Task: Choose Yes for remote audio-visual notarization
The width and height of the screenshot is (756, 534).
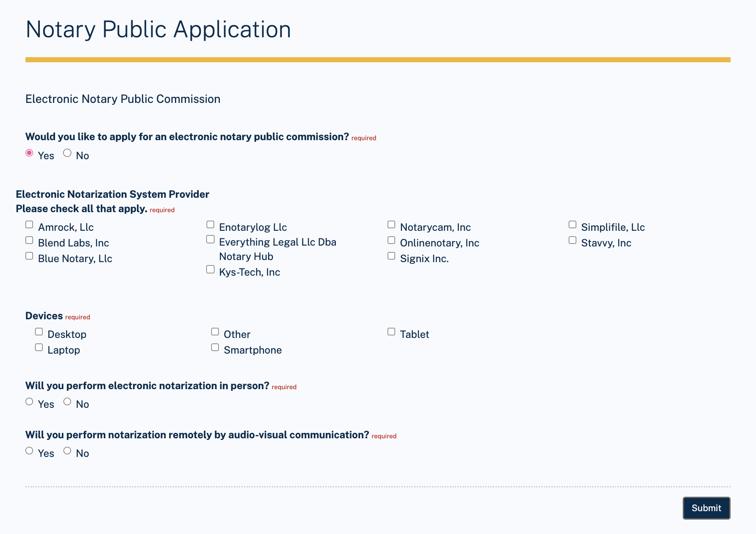Action: (29, 450)
